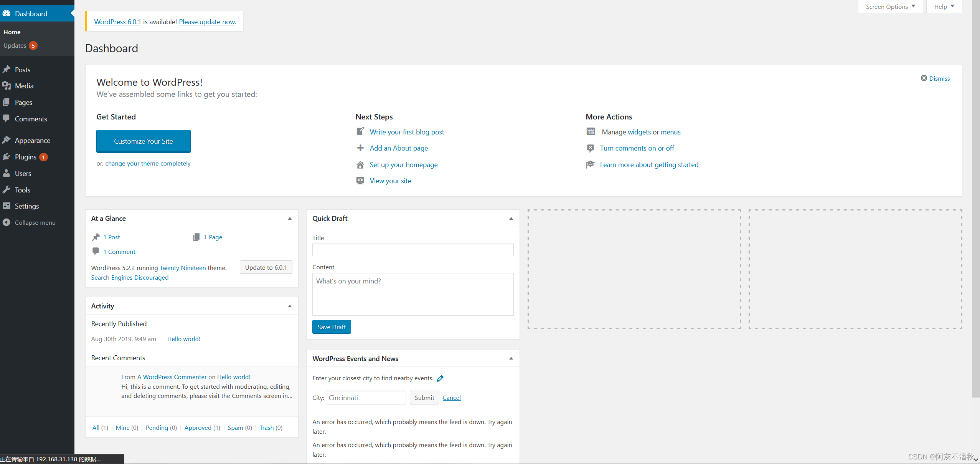Screen dimensions: 980x464
Task: Click the widgets grid icon under More Actions
Action: tap(591, 131)
